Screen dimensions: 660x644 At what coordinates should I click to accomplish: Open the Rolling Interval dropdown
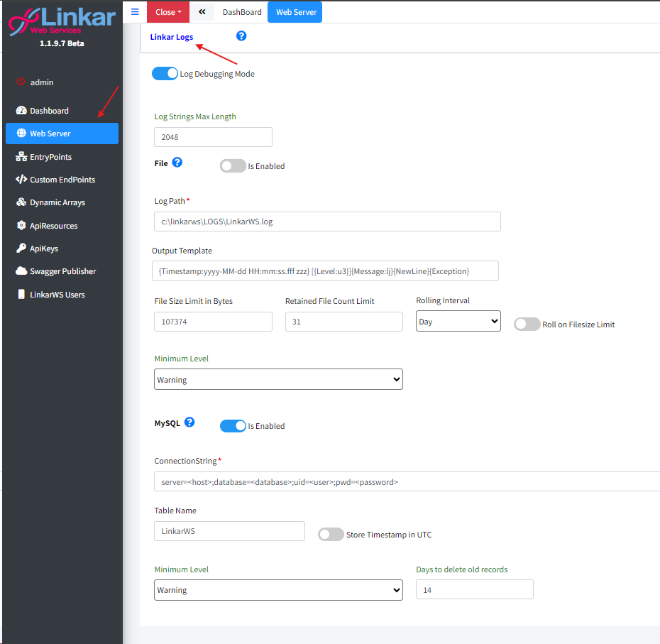(x=458, y=322)
